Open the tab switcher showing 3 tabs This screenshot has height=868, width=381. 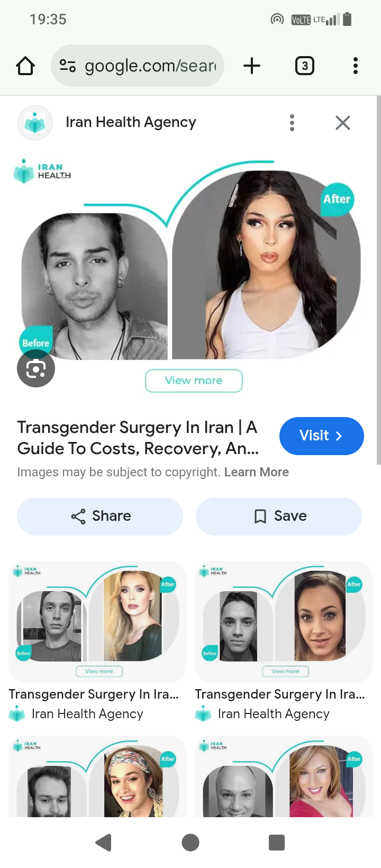pos(304,66)
